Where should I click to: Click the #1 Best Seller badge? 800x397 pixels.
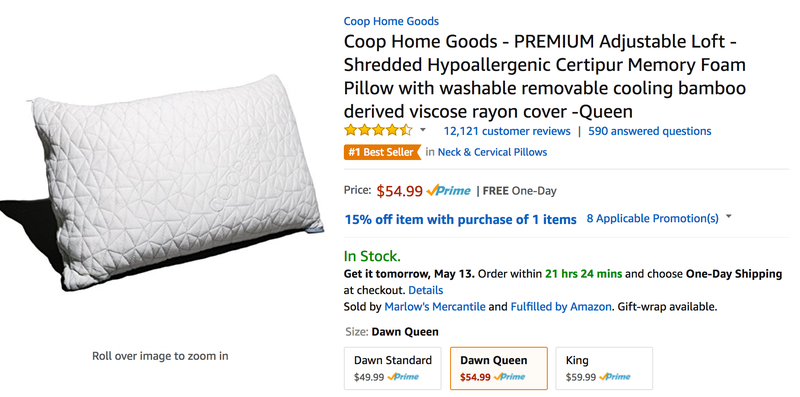[382, 152]
